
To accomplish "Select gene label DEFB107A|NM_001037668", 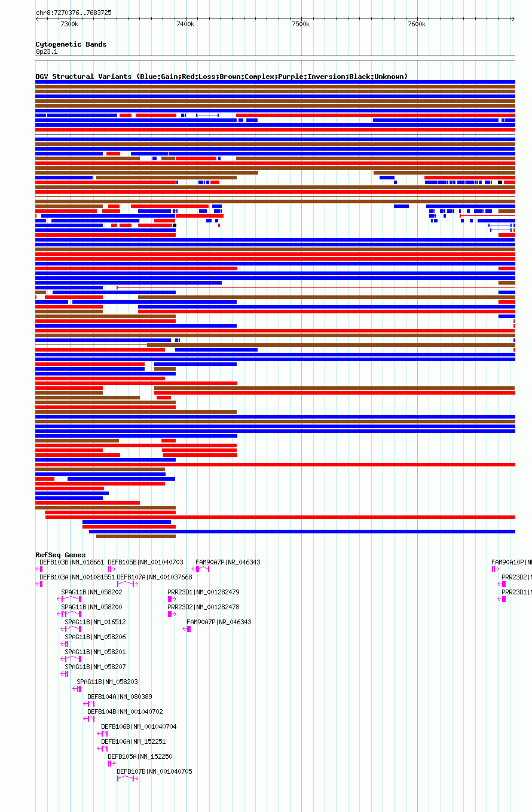I will pyautogui.click(x=154, y=577).
